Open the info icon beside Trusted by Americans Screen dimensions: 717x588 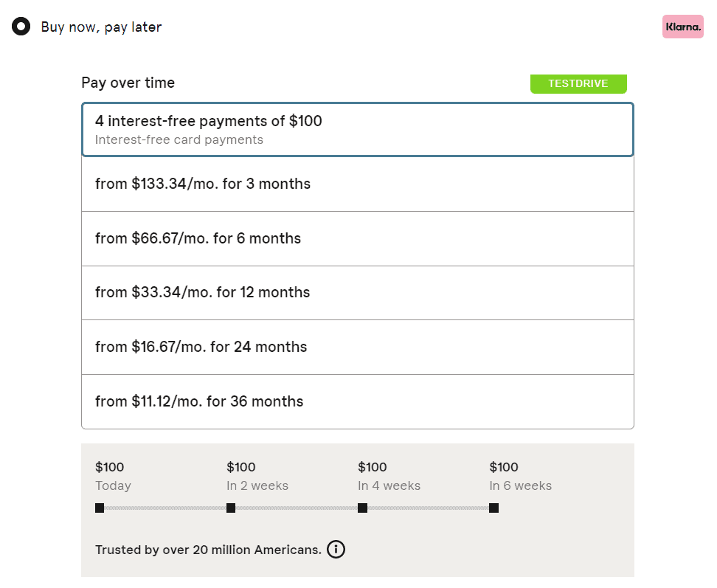(x=336, y=550)
